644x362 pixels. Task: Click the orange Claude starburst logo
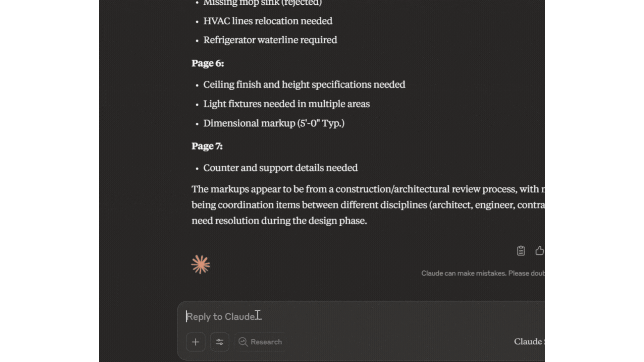point(201,265)
